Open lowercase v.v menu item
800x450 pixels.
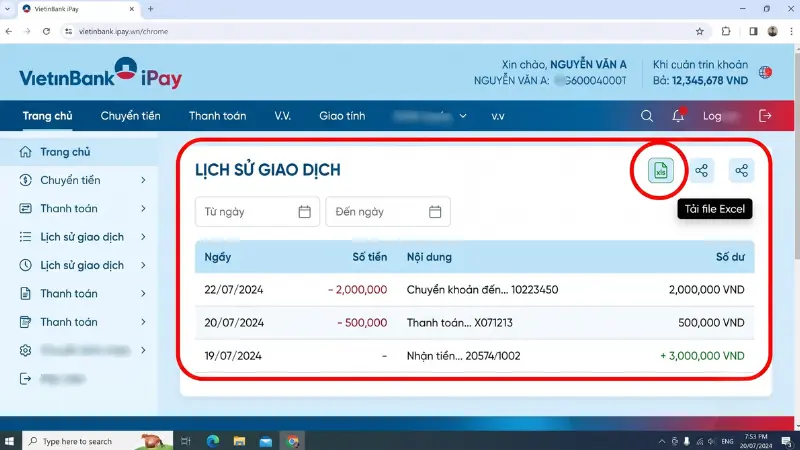(498, 116)
